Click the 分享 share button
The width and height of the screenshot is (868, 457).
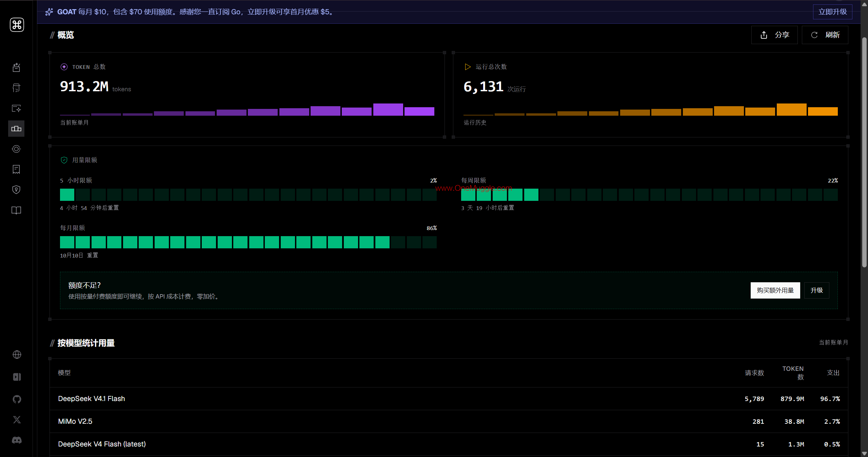(x=774, y=35)
